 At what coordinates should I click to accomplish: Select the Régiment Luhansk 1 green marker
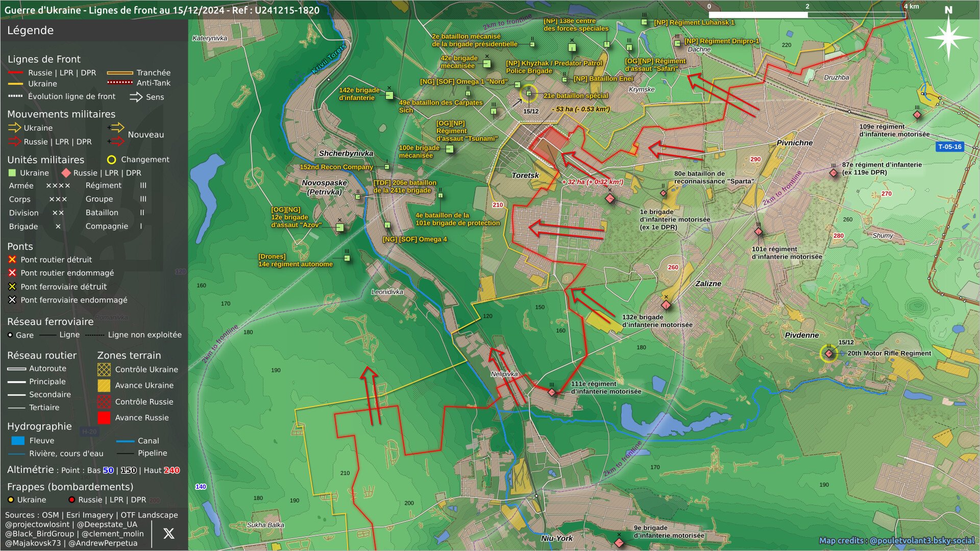(x=644, y=22)
